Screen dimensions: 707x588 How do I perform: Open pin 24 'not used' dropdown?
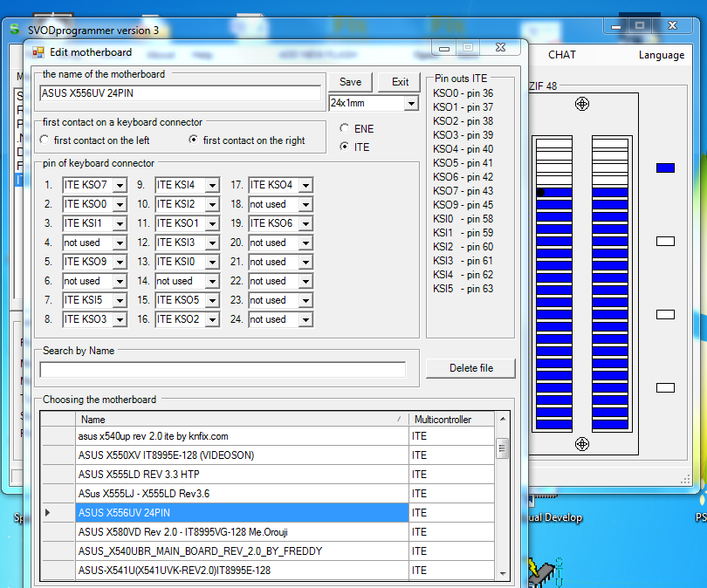pos(305,320)
